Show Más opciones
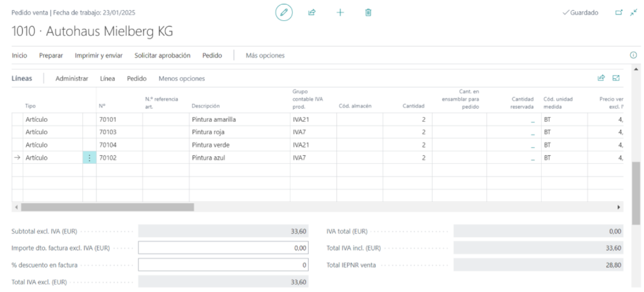 [x=265, y=55]
